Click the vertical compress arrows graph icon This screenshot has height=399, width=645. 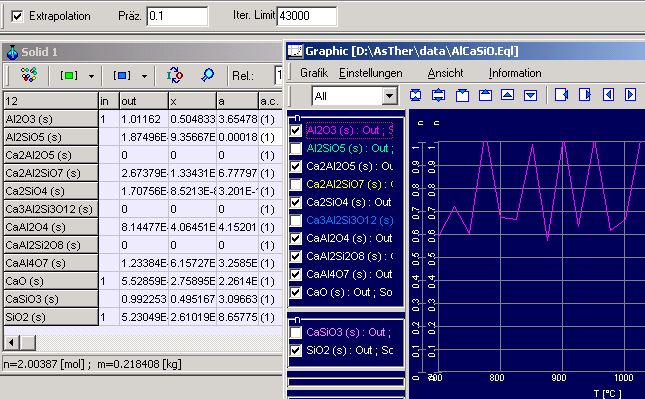coord(415,95)
